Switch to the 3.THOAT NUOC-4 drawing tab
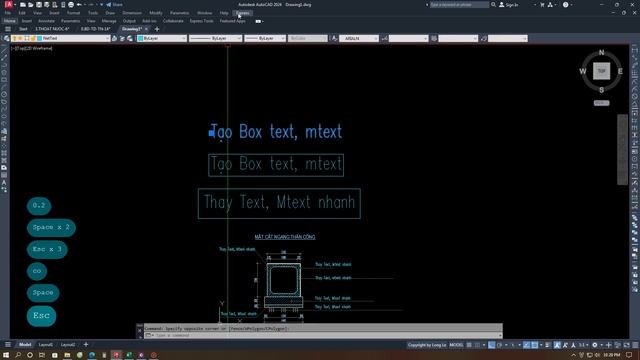Viewport: 640px width, 360px height. coord(52,29)
